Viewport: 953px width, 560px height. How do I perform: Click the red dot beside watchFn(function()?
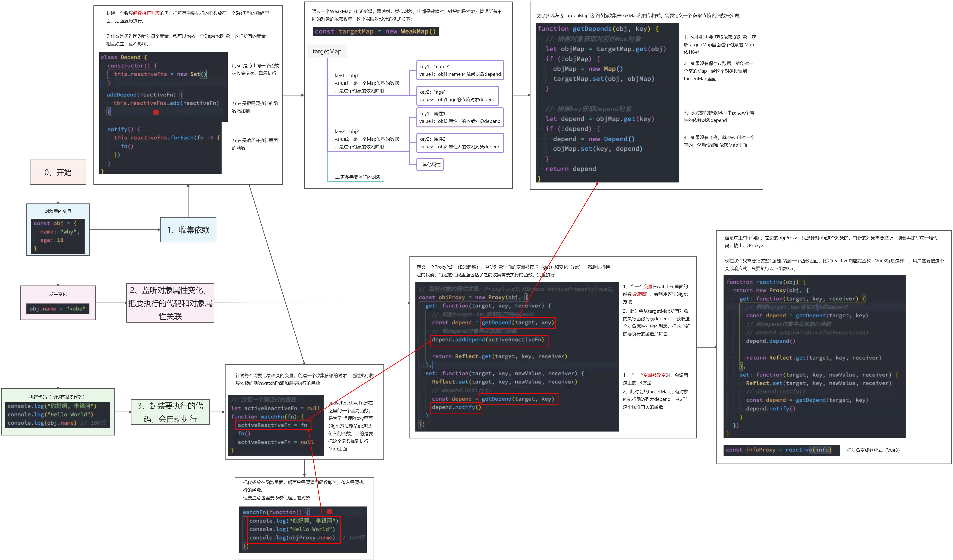tap(329, 512)
